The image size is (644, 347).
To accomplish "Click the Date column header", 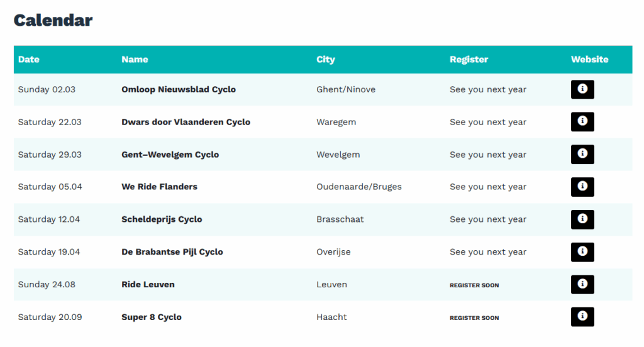I will (x=29, y=59).
